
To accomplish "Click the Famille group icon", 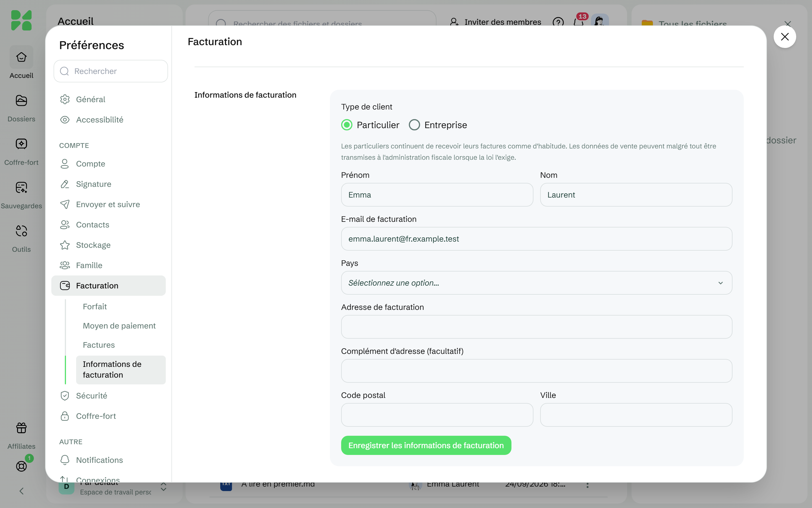I will pyautogui.click(x=65, y=265).
